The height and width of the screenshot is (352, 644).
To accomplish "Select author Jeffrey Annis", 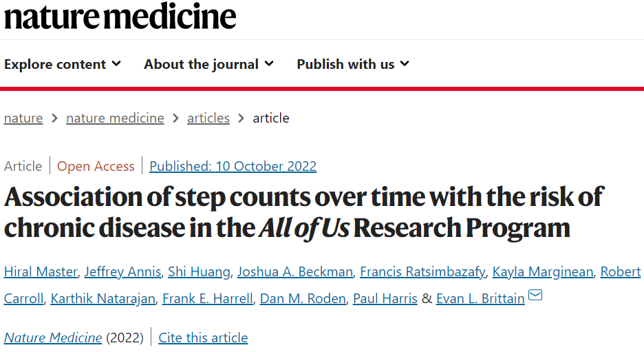I will point(122,271).
